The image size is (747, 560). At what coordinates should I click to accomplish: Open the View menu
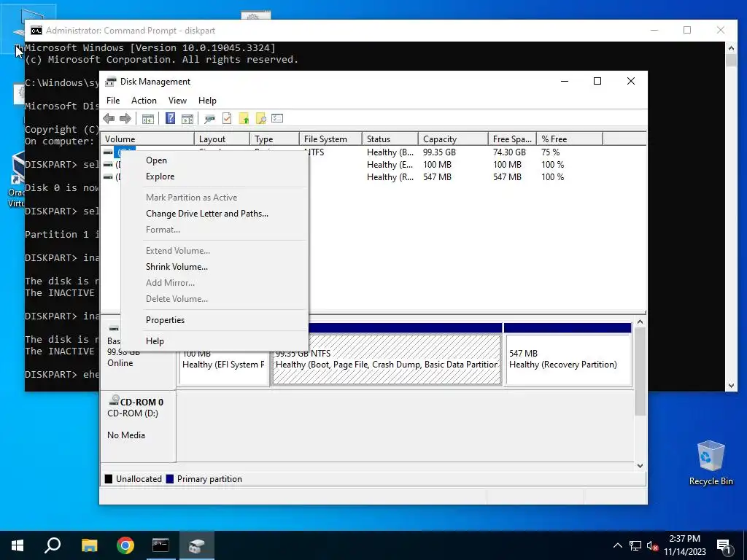(177, 101)
